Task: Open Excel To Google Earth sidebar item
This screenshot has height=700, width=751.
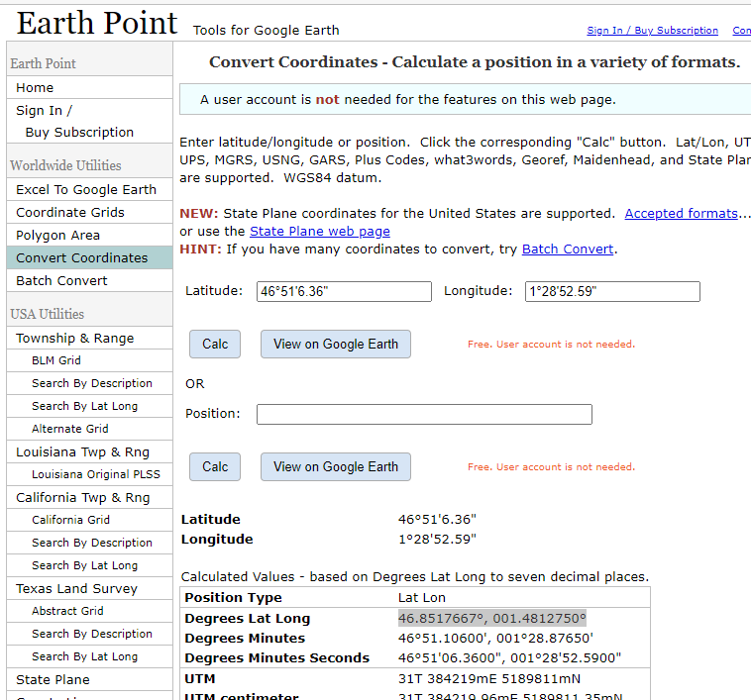Action: (86, 190)
